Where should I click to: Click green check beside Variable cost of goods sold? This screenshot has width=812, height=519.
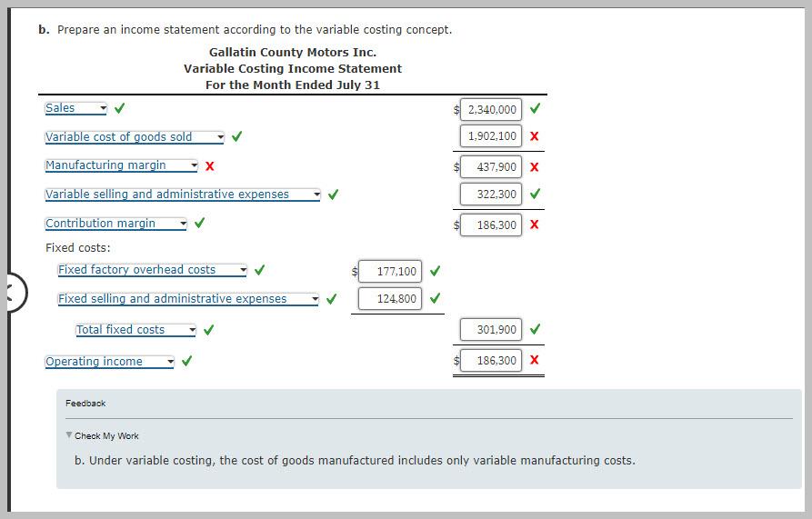[x=236, y=136]
